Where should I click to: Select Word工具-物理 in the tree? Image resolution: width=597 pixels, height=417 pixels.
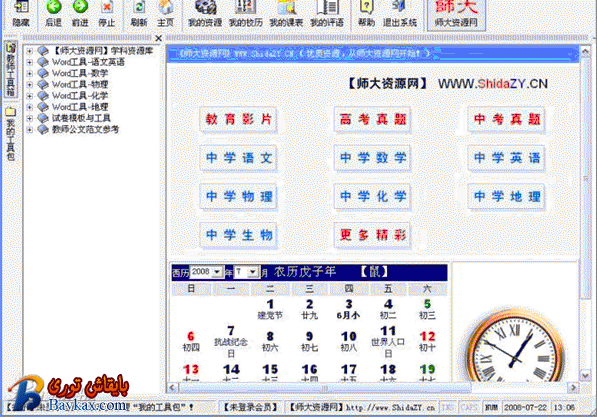(80, 85)
